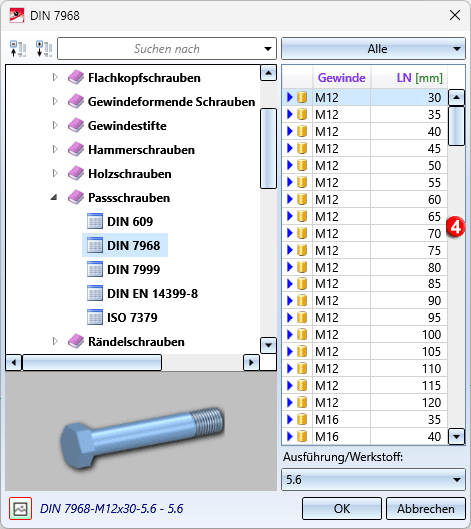Click the Holzschrauben book icon
Image resolution: width=471 pixels, height=529 pixels.
[76, 173]
